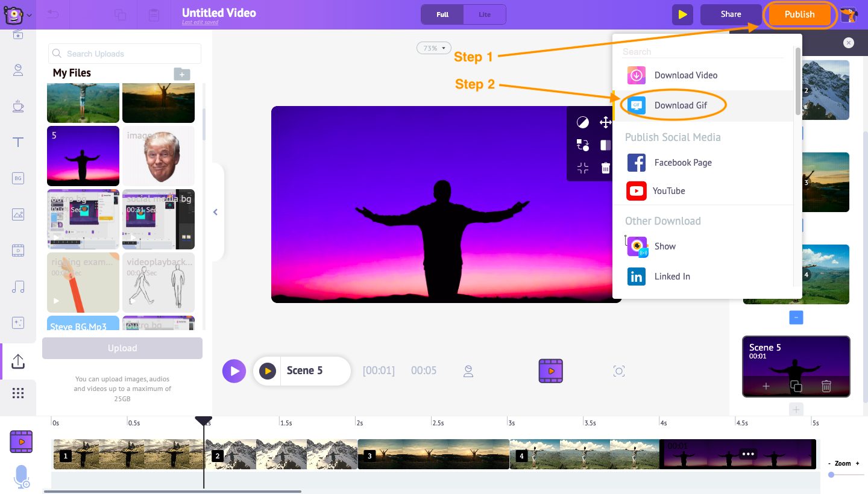Open three-dot menu on timeline clip 5
This screenshot has height=494, width=868.
(748, 454)
